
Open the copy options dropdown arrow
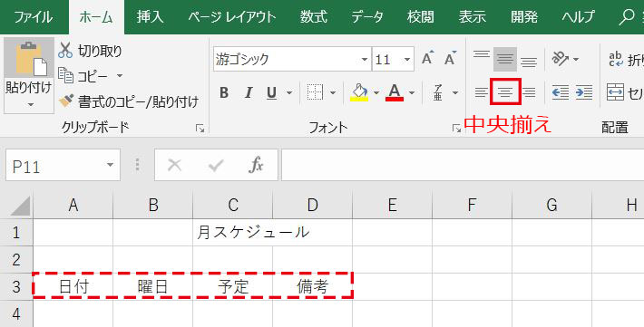tap(120, 76)
